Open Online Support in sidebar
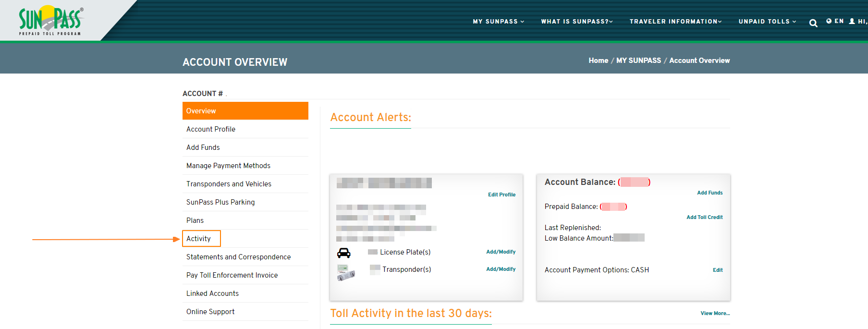This screenshot has width=868, height=329. [x=245, y=312]
